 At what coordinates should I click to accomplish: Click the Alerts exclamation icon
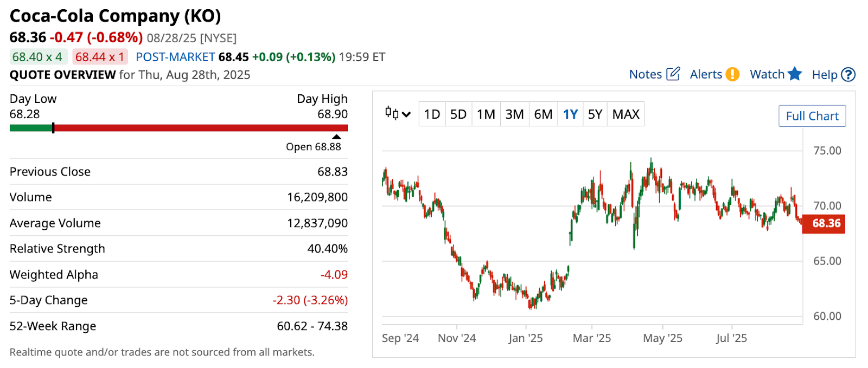(x=732, y=74)
